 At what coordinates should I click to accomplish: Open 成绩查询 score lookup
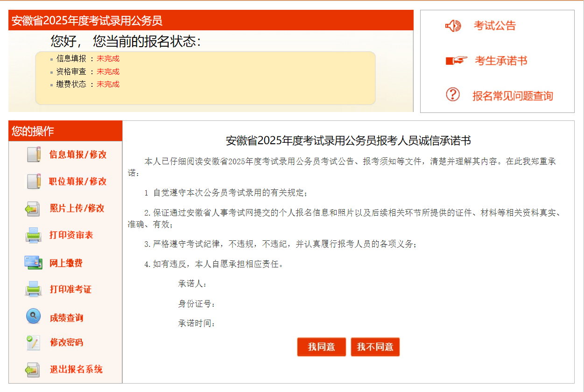tap(66, 318)
